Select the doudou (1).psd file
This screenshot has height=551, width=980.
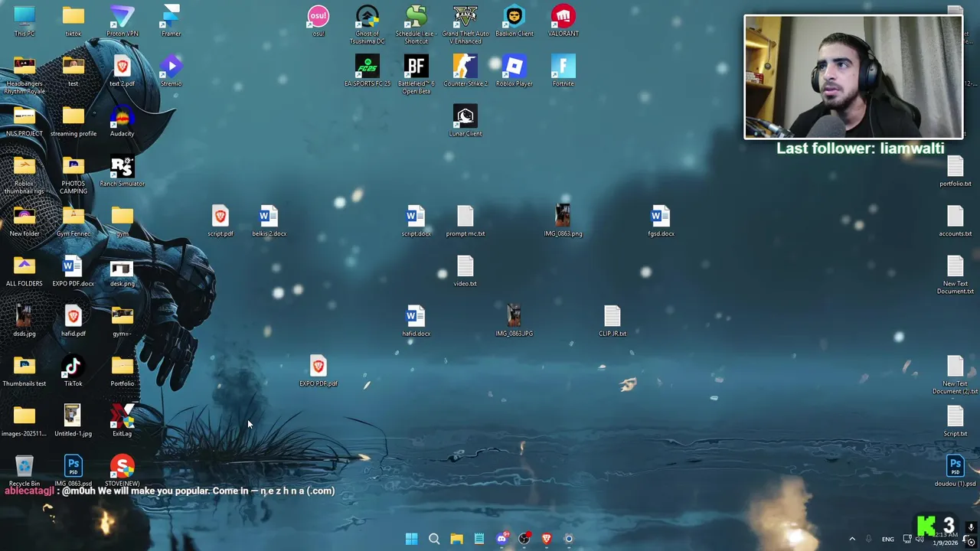955,470
